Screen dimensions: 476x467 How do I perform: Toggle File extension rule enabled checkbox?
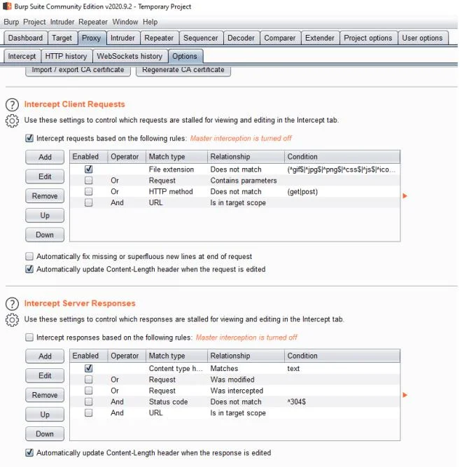(89, 169)
